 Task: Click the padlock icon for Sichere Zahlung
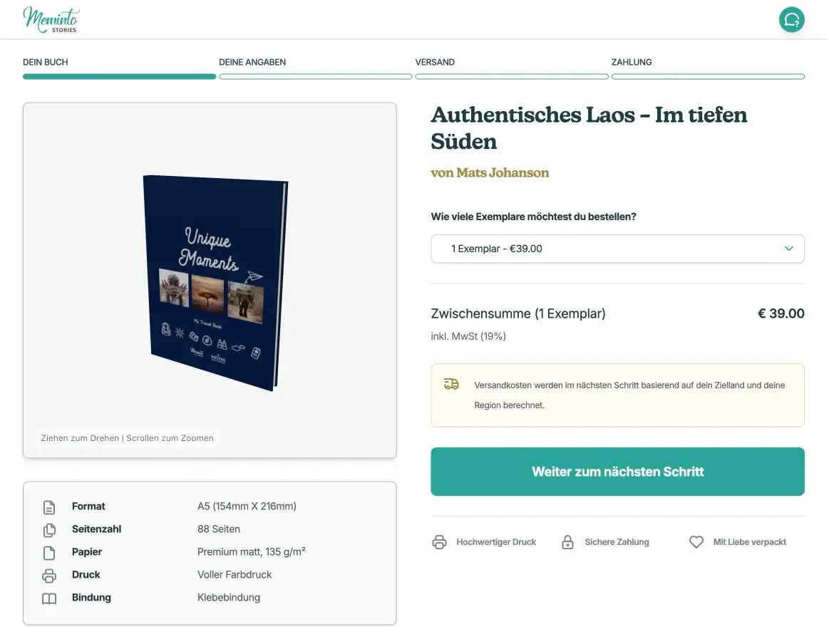point(567,542)
